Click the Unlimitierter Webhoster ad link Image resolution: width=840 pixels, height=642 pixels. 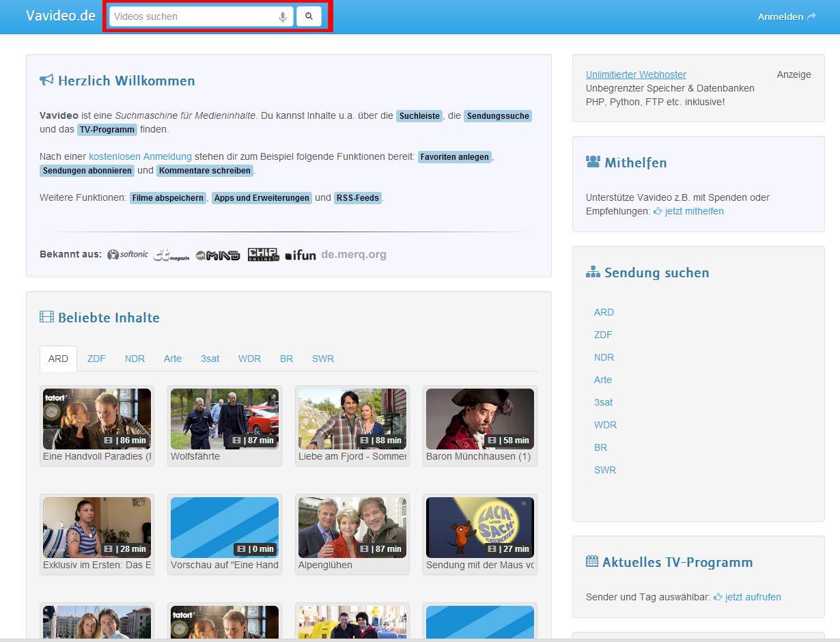click(x=636, y=74)
